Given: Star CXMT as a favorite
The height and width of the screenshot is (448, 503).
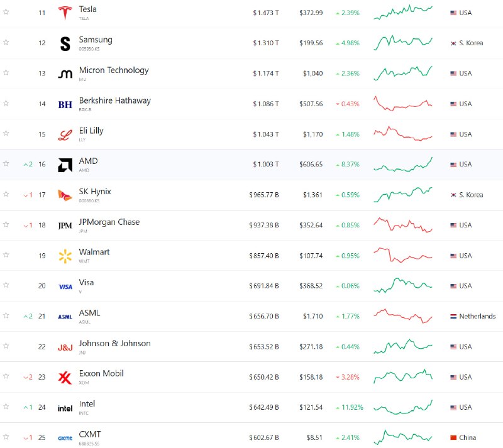Looking at the screenshot, I should pos(6,437).
